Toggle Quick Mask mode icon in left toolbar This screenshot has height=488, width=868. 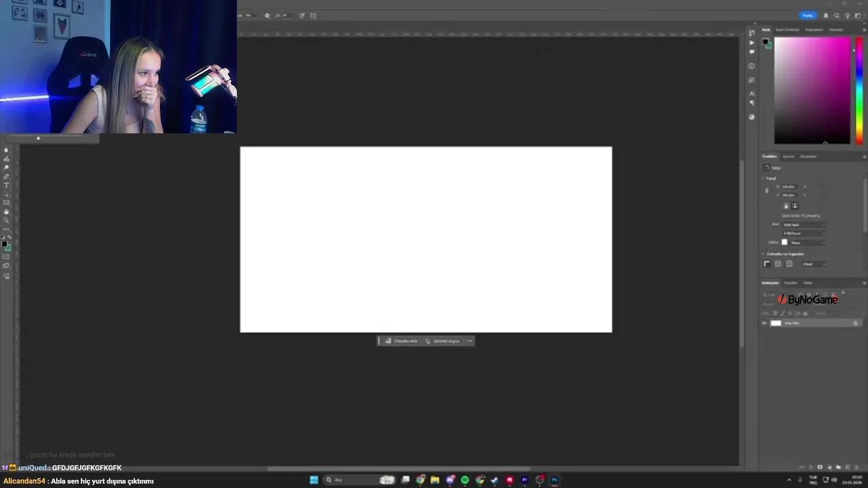(x=6, y=257)
